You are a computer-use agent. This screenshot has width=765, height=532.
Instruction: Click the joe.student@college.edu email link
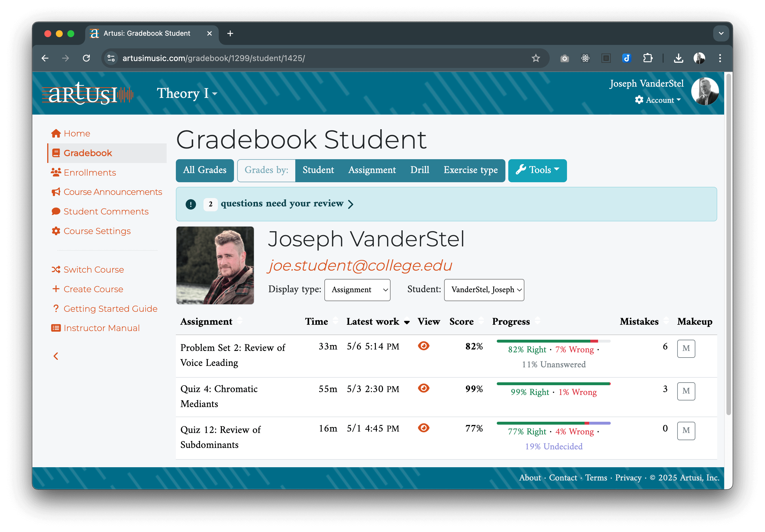click(360, 265)
